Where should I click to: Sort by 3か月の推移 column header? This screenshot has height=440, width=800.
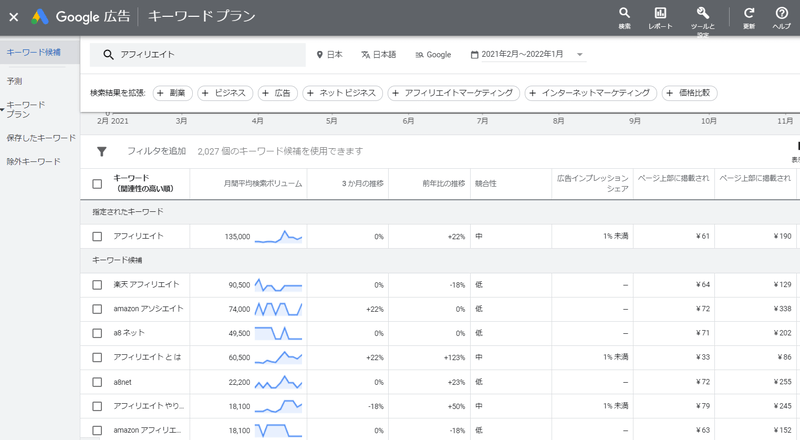coord(363,184)
